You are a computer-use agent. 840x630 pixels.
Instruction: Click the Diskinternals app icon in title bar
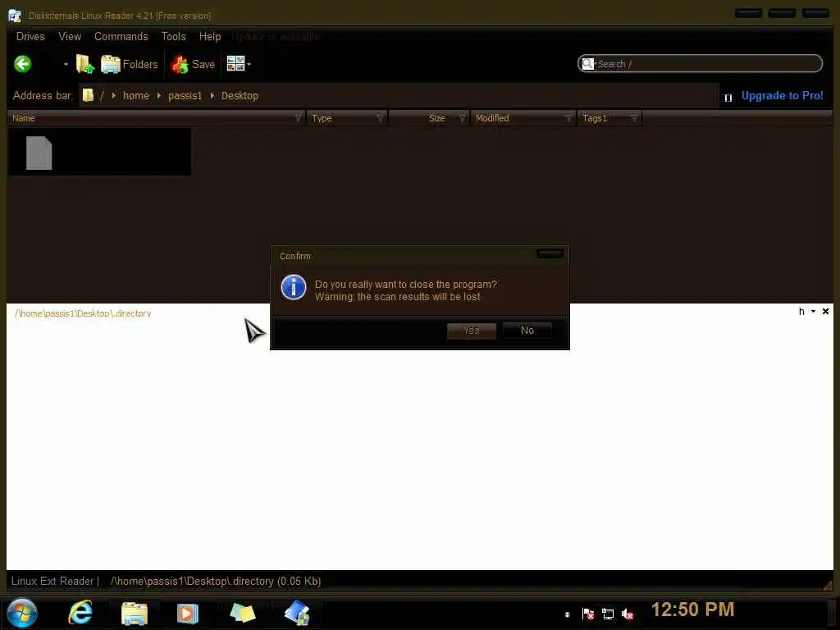point(15,16)
